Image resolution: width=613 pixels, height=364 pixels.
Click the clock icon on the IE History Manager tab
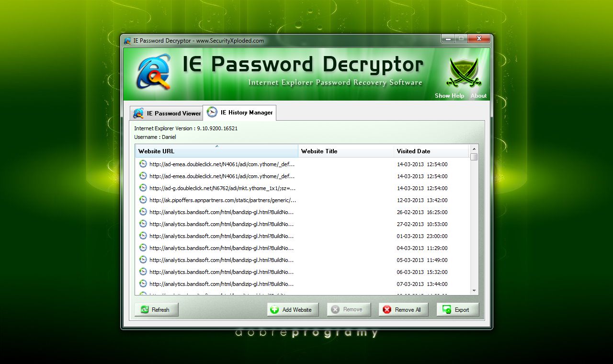click(x=212, y=113)
